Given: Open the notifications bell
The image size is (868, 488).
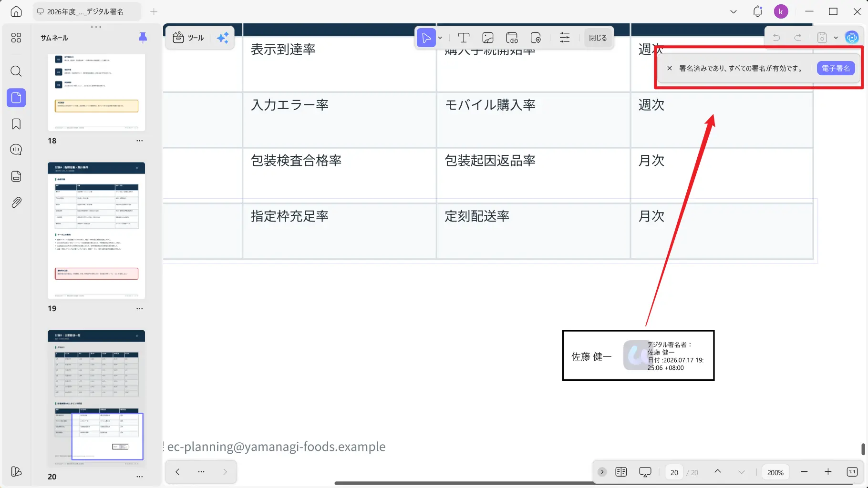Looking at the screenshot, I should pyautogui.click(x=757, y=11).
